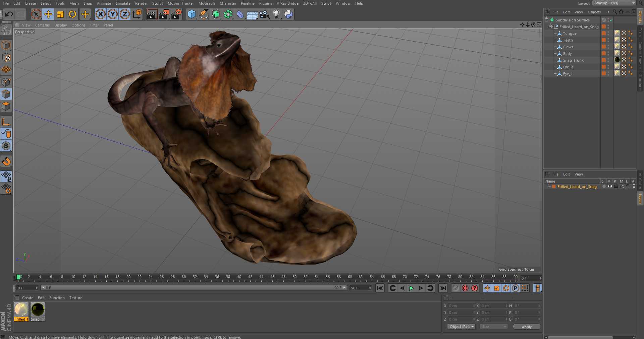
Task: Click the Camera object icon
Action: [x=264, y=14]
